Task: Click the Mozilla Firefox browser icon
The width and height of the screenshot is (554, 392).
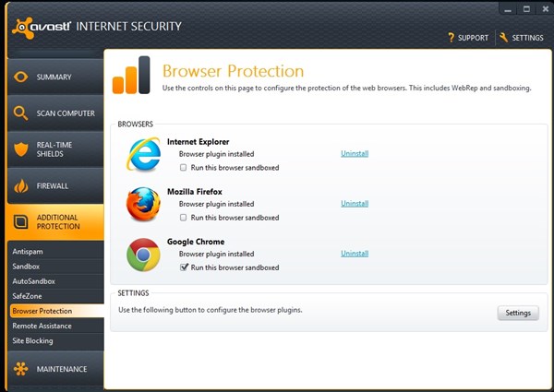Action: [143, 204]
